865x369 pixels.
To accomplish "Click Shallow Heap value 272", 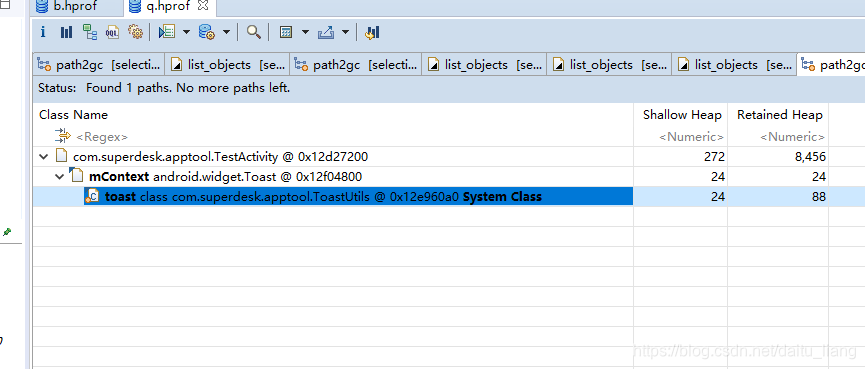I will coord(714,157).
